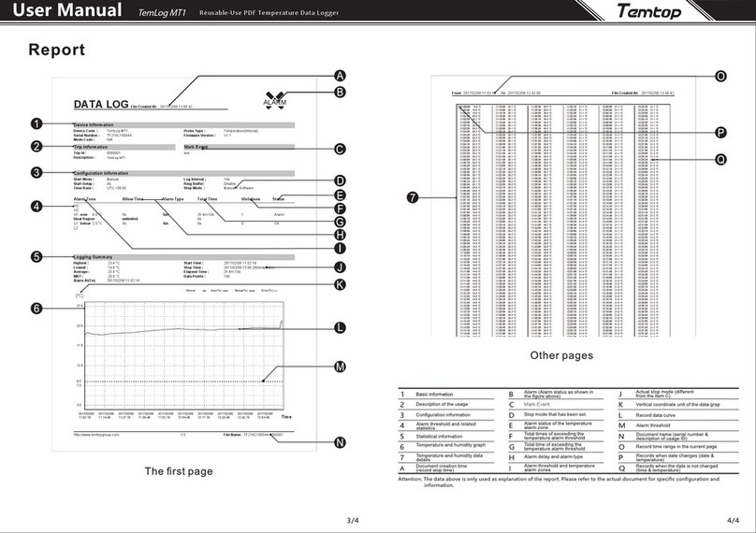Click the 'Description of the usage' legend entry
This screenshot has height=533, width=756.
tap(442, 404)
